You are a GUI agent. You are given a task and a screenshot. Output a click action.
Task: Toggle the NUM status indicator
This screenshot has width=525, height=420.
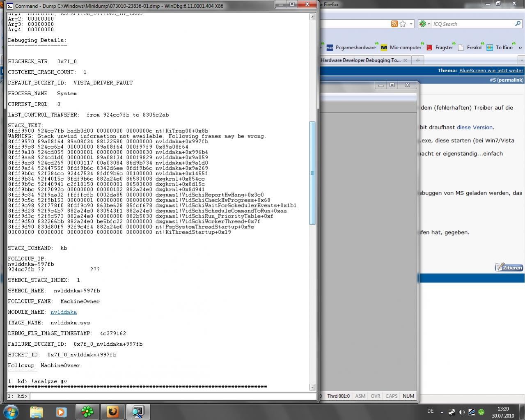pyautogui.click(x=408, y=396)
